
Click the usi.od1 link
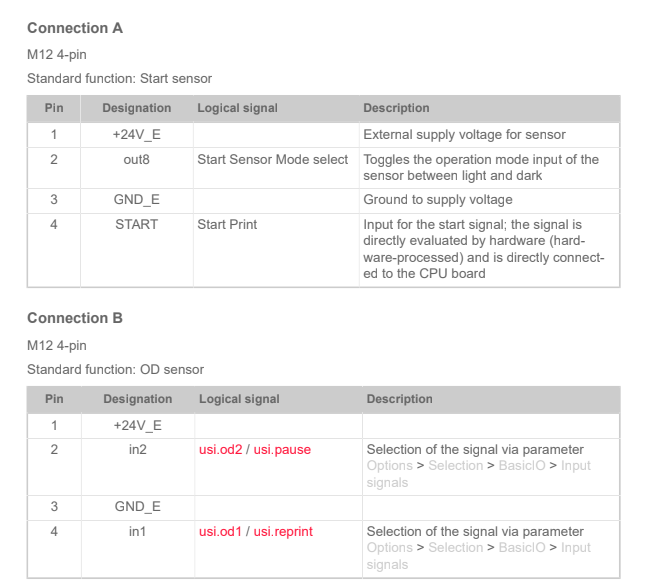point(221,531)
